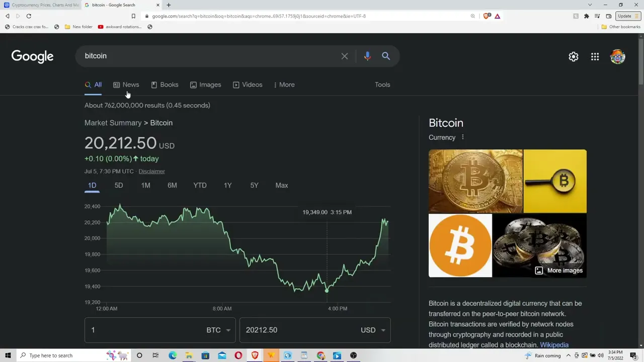
Task: Reload the page with refresh icon
Action: tap(29, 16)
